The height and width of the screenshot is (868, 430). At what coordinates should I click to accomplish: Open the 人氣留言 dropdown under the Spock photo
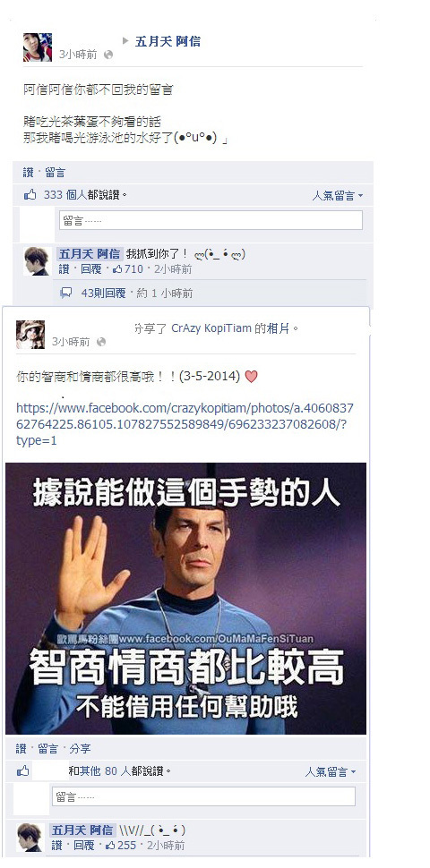[x=331, y=771]
